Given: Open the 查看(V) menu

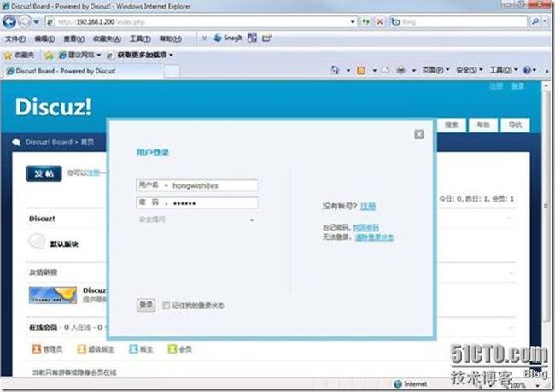Looking at the screenshot, I should coord(73,38).
